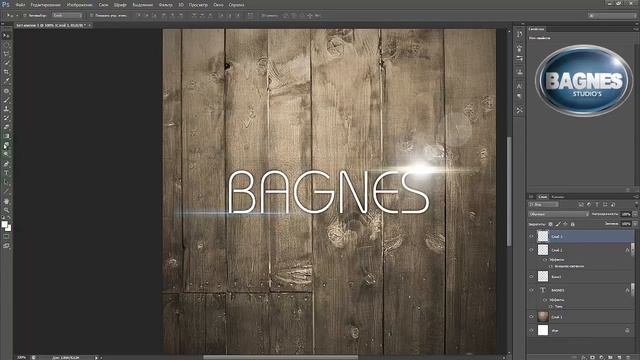The width and height of the screenshot is (640, 360).
Task: Close the open document tab
Action: point(89,25)
